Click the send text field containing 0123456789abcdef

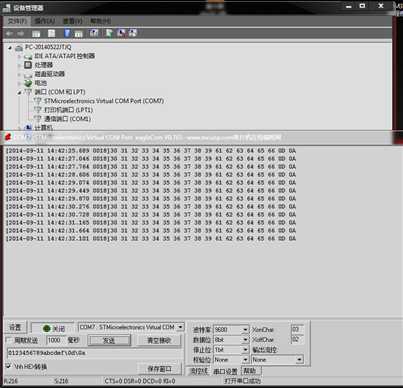(95, 353)
